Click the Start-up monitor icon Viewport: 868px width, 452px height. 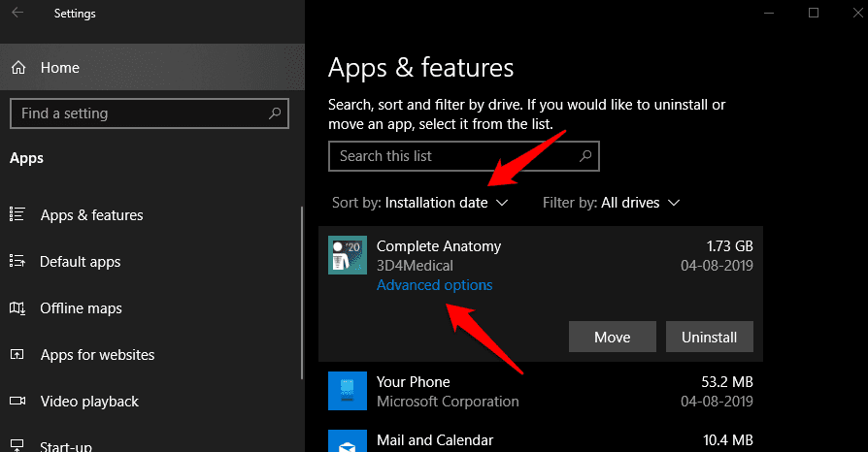(17, 445)
